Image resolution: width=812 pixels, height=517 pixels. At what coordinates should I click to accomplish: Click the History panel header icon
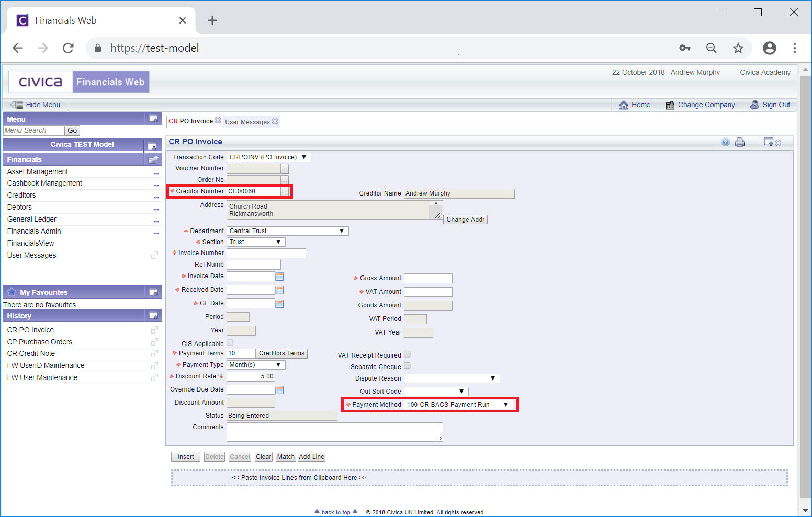[x=153, y=316]
